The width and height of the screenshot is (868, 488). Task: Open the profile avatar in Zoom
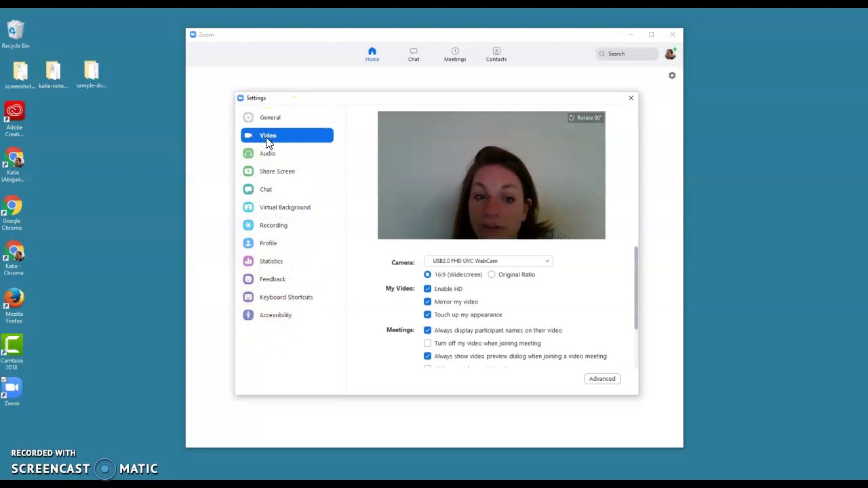[670, 54]
